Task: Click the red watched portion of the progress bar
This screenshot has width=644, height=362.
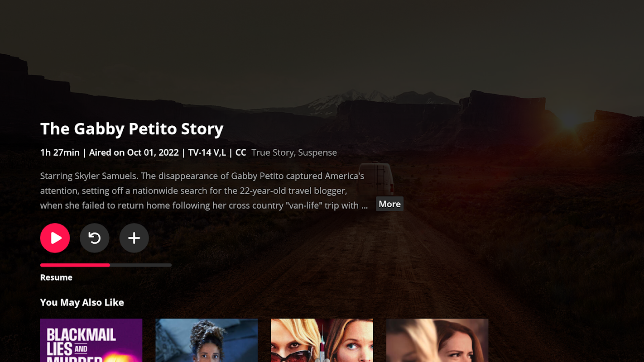Action: pos(75,265)
